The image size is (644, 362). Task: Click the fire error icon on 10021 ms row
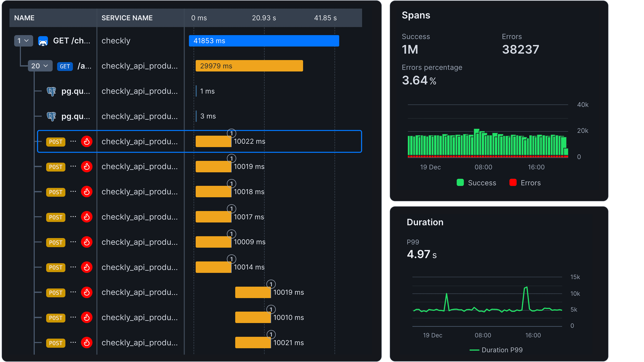pos(87,343)
